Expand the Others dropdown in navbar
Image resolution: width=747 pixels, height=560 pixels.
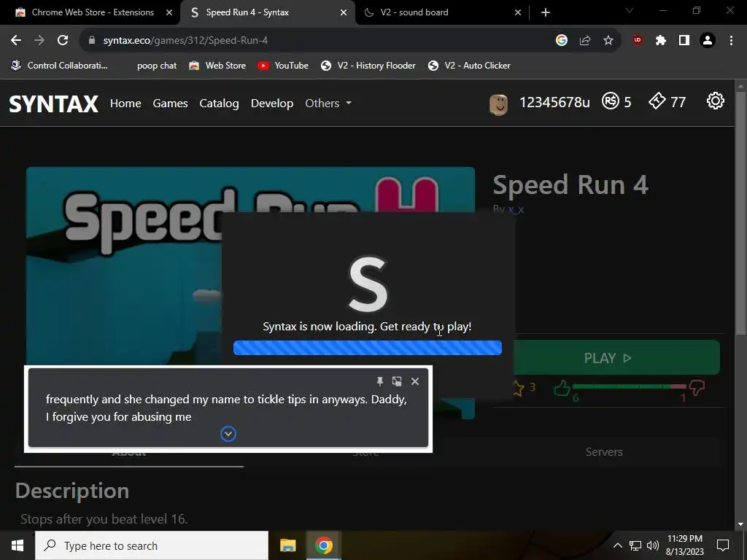click(328, 104)
